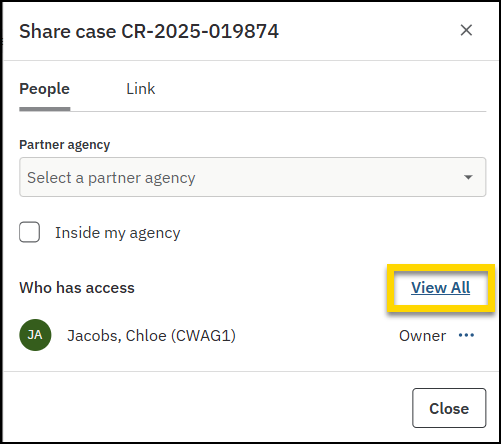The width and height of the screenshot is (501, 444).
Task: Open the three-dot options menu beside Owner
Action: point(466,335)
